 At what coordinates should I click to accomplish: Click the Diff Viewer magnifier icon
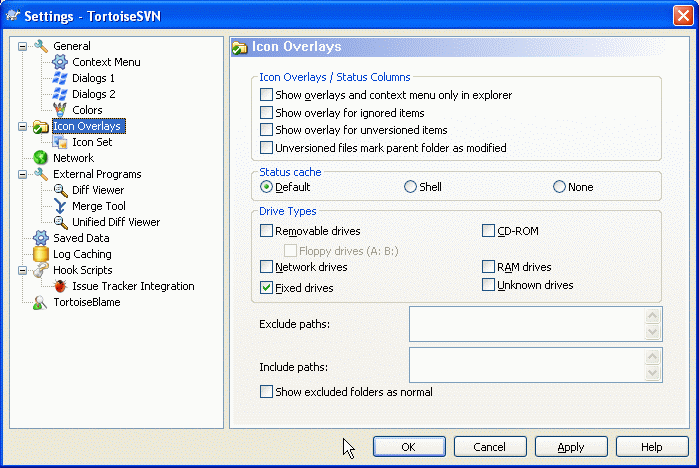coord(60,190)
